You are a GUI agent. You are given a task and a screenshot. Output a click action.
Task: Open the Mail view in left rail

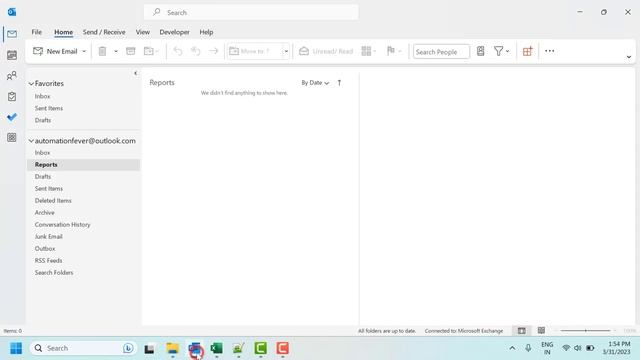pyautogui.click(x=12, y=34)
